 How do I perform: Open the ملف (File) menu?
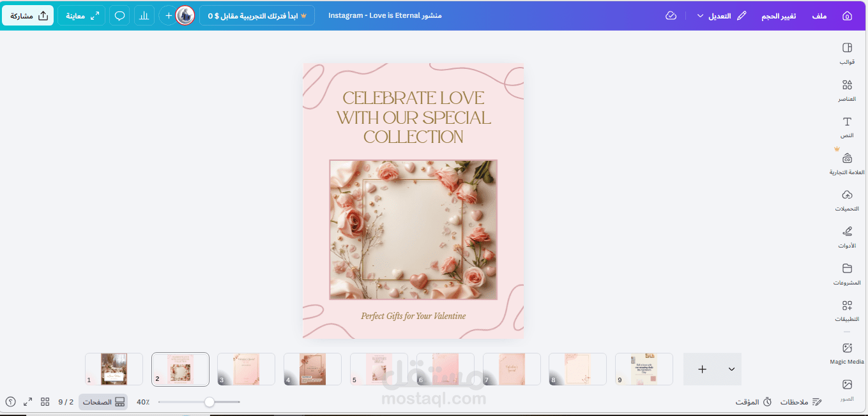click(x=819, y=15)
